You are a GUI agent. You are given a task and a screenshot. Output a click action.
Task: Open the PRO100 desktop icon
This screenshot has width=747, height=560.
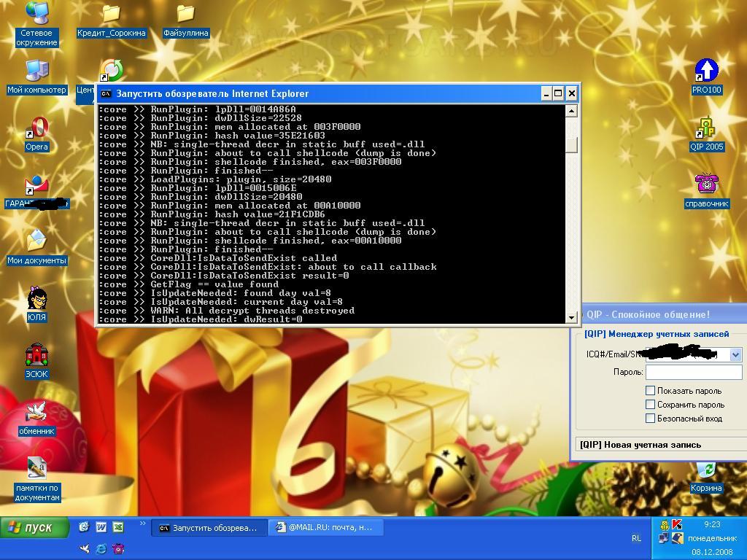[706, 71]
